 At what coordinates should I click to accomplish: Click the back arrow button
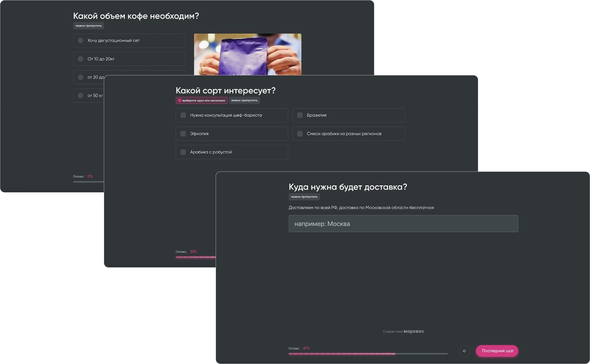pos(464,351)
